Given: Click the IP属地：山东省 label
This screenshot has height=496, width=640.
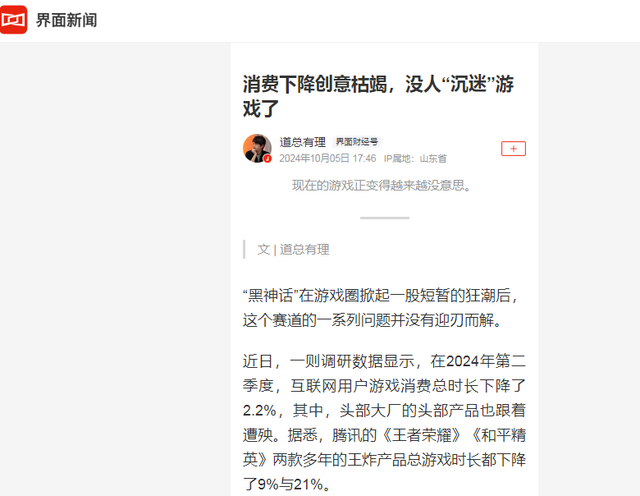Looking at the screenshot, I should 415,158.
